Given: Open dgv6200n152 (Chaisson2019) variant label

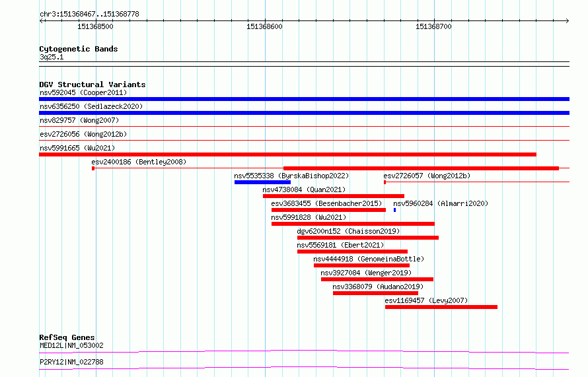Looking at the screenshot, I should 348,231.
